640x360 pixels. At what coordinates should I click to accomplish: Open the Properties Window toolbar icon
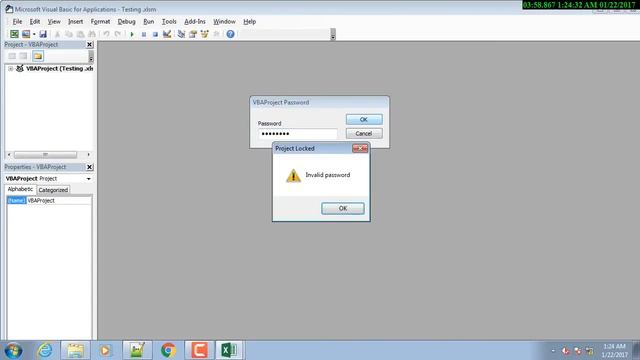point(193,34)
